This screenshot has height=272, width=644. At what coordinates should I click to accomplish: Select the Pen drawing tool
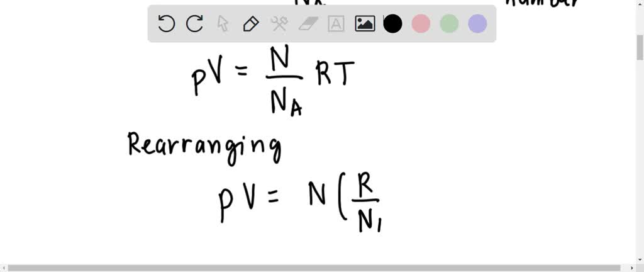click(251, 24)
